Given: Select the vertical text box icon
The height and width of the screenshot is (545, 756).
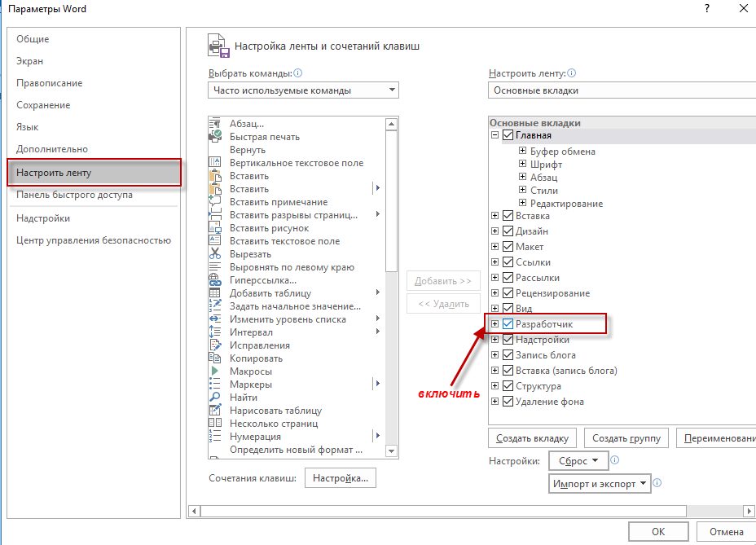Looking at the screenshot, I should coord(214,163).
